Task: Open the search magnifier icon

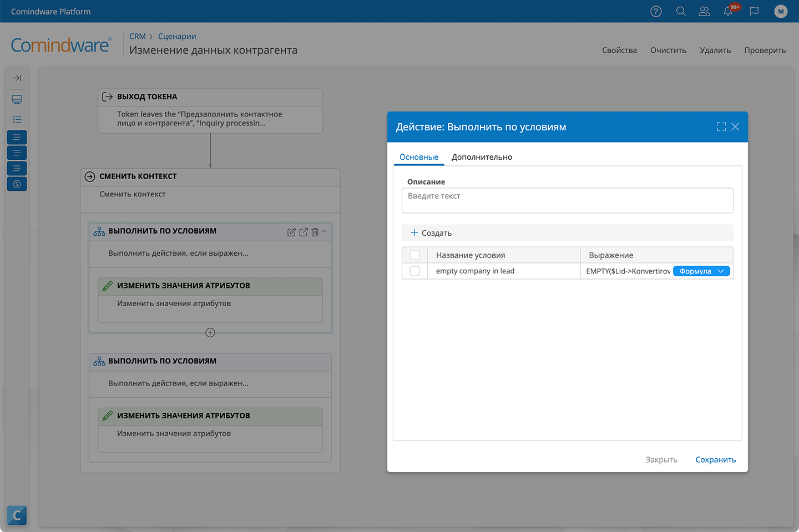Action: [x=681, y=11]
